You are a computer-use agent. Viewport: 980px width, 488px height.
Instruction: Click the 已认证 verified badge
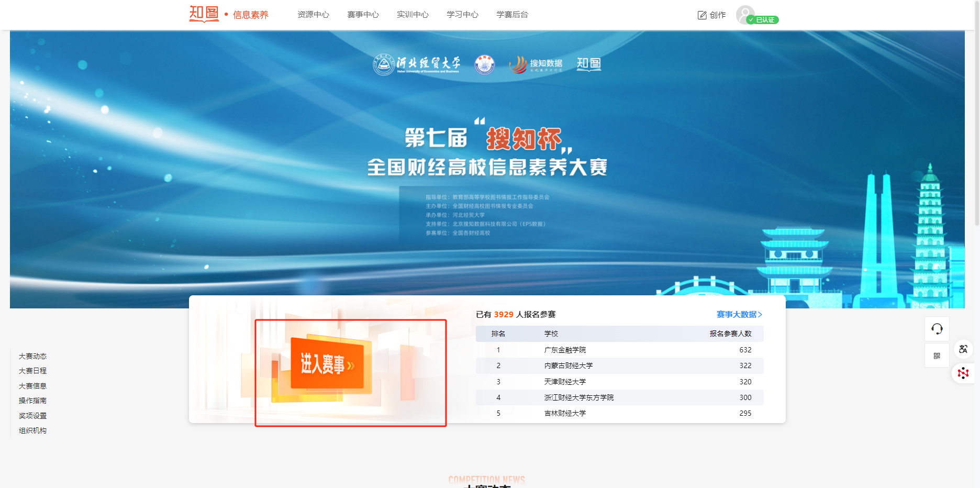[x=764, y=20]
